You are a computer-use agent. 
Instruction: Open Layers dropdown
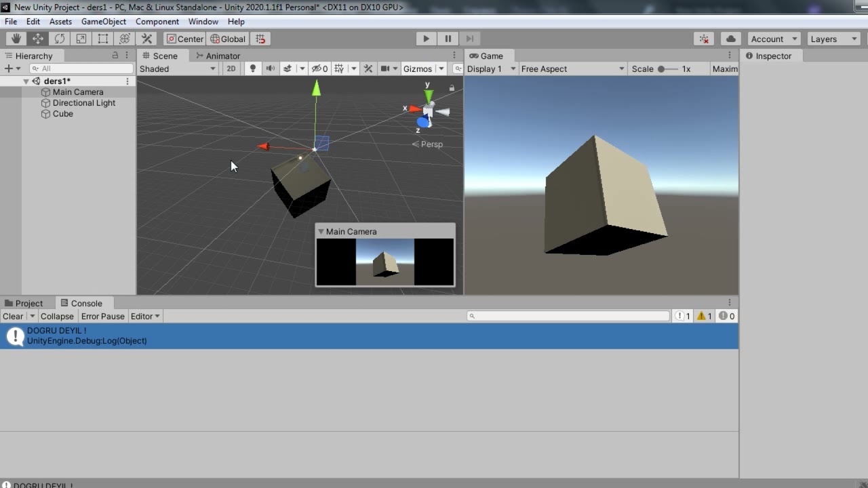[x=834, y=39]
